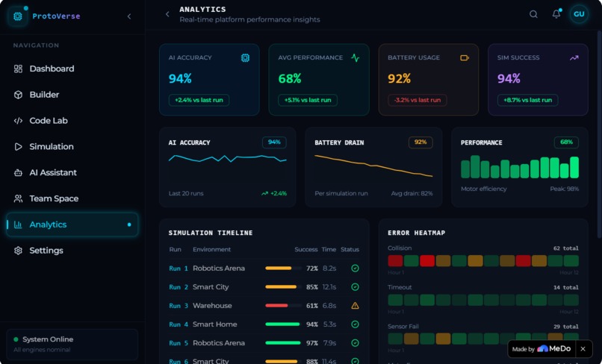Viewport: 602px width, 364px height.
Task: Click the Dashboard grid icon
Action: point(18,69)
